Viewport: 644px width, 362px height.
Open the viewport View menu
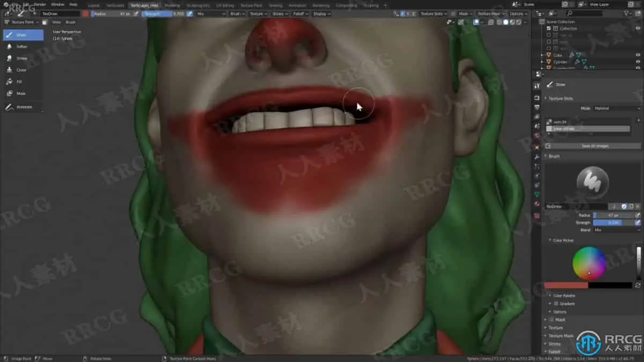pyautogui.click(x=56, y=22)
